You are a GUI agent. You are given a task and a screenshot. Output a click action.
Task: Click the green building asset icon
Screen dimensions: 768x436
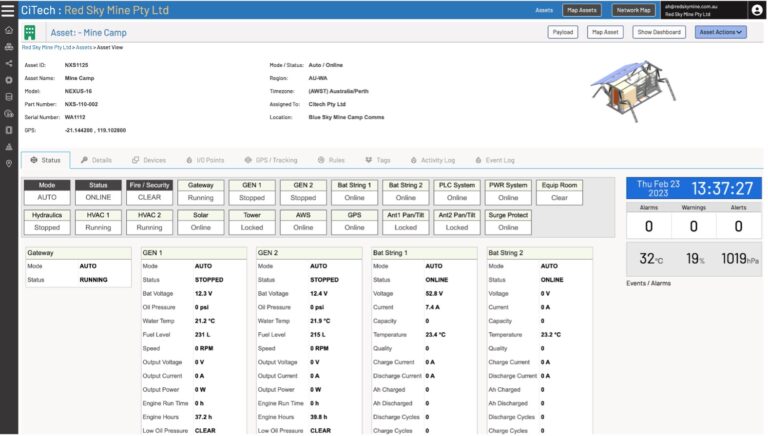click(30, 32)
